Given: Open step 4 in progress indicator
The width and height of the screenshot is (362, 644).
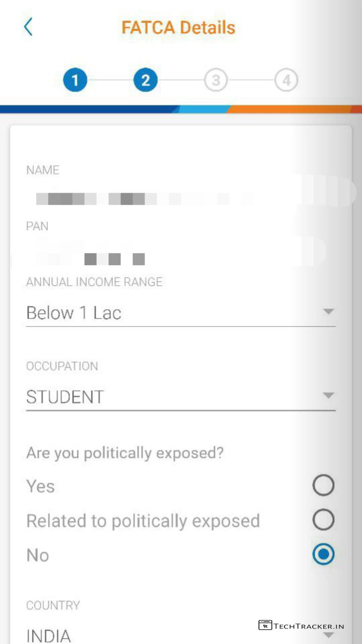Looking at the screenshot, I should tap(286, 80).
